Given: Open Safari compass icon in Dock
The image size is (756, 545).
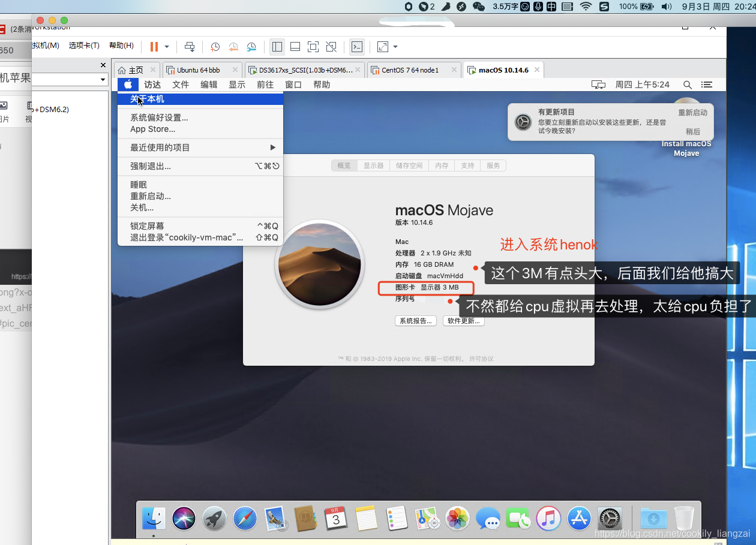Looking at the screenshot, I should 245,519.
